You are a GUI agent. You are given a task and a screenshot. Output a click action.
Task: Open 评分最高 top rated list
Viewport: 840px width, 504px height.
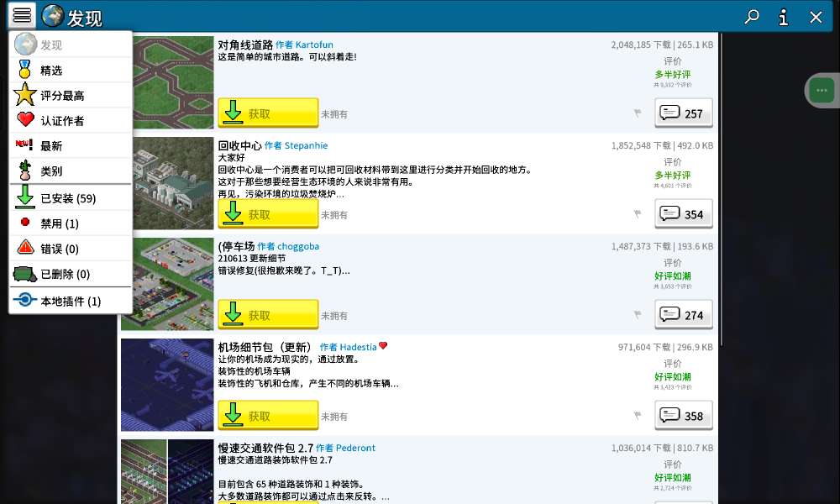(x=71, y=95)
